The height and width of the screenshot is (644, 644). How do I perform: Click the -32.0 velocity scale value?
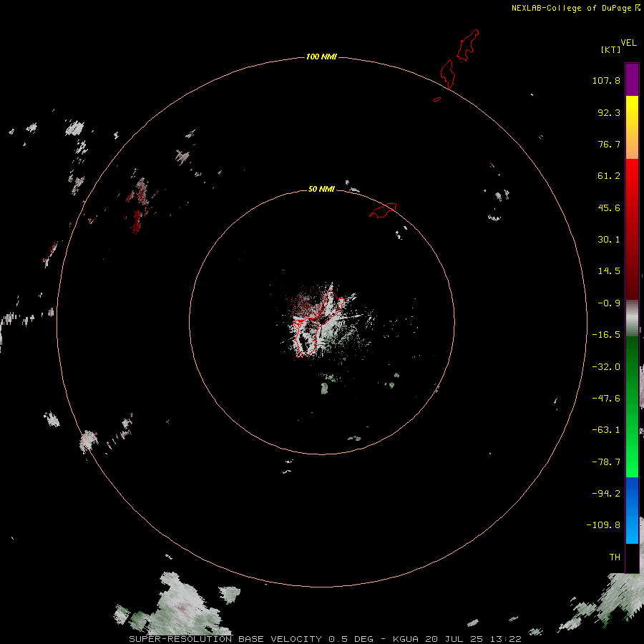click(x=606, y=367)
